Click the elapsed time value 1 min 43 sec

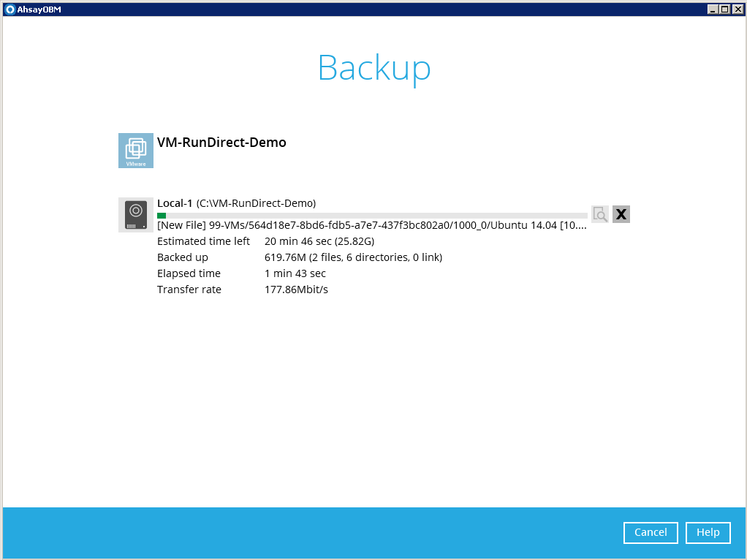tap(295, 273)
